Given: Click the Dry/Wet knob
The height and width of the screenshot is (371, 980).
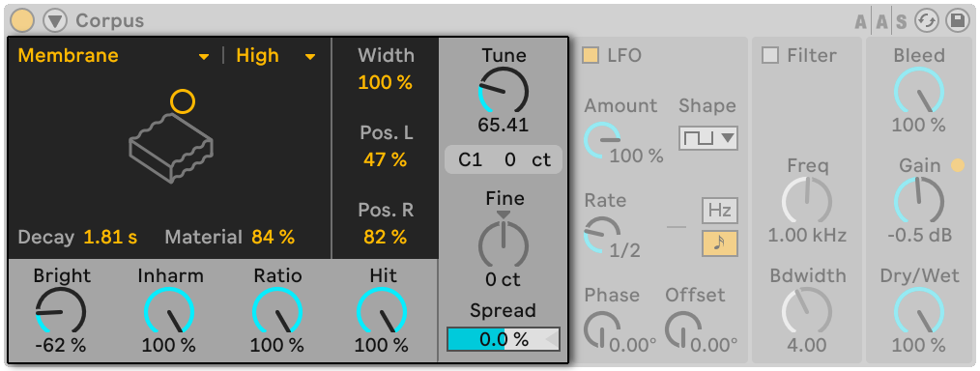Looking at the screenshot, I should pos(919,312).
